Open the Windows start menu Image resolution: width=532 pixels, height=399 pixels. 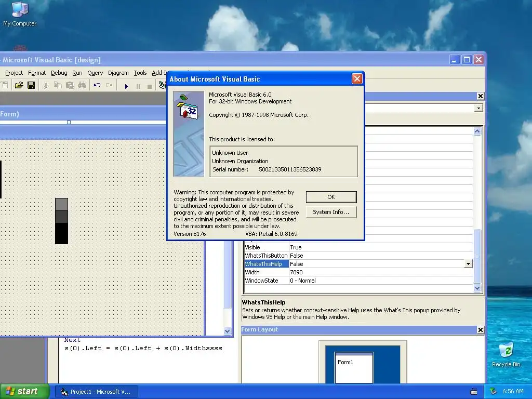pos(24,392)
